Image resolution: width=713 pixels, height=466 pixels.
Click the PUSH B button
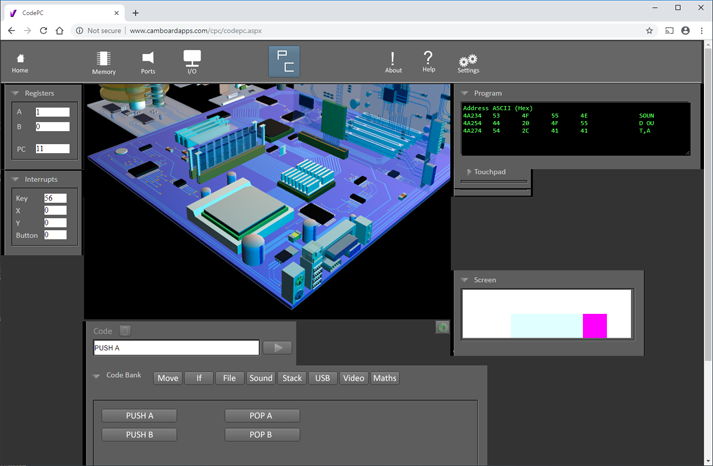(x=139, y=435)
